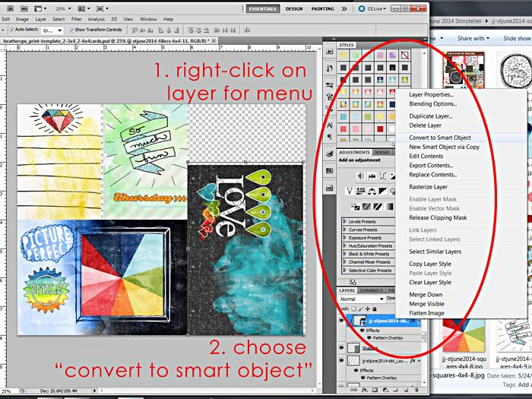Click the ESSENTIALS workspace button
Viewport: 532px width, 399px height.
coord(263,9)
